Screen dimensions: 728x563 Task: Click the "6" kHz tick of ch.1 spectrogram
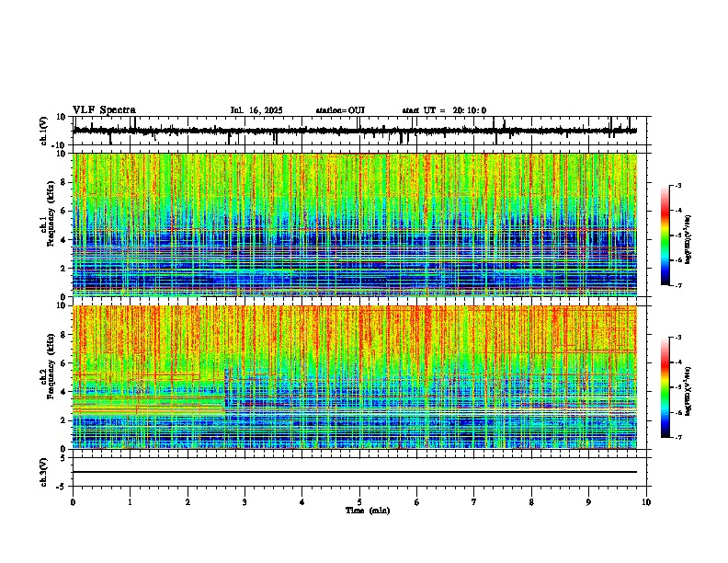click(x=64, y=211)
